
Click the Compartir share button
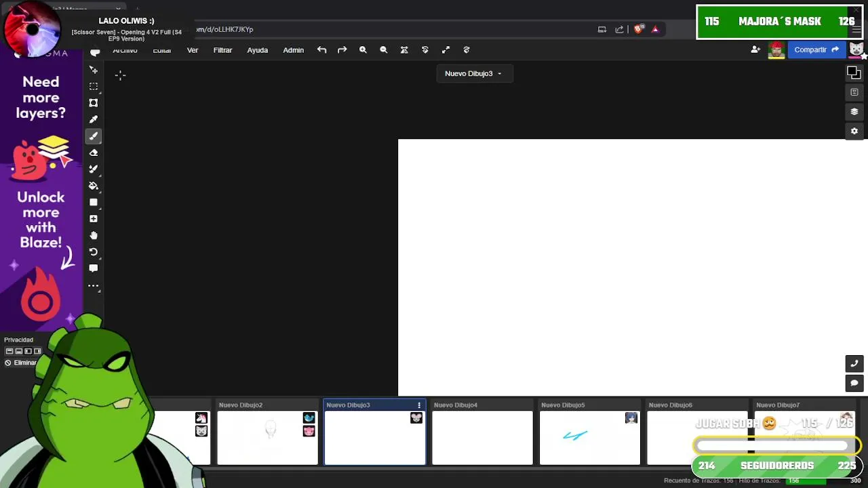[816, 49]
